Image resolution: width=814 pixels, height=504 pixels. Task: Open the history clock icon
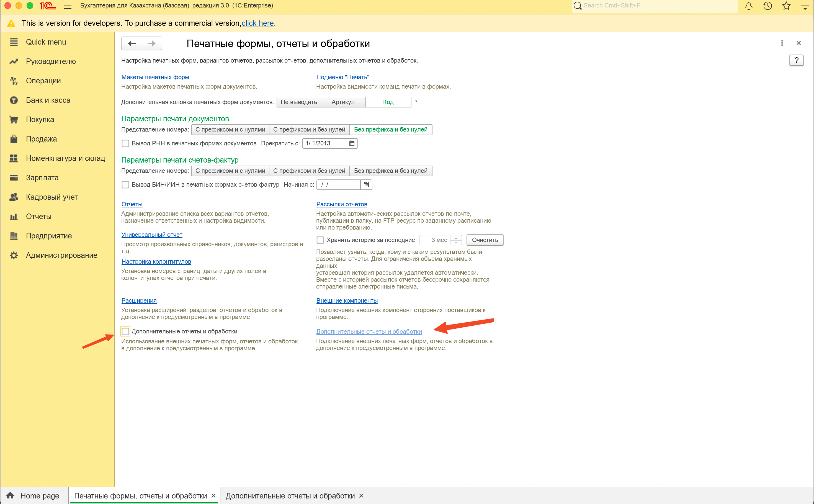[768, 6]
